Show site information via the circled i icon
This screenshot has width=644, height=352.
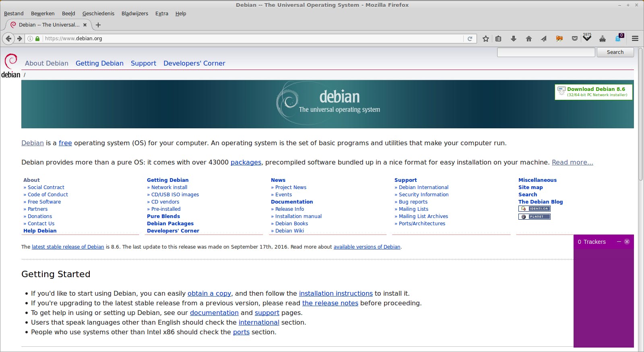[30, 39]
